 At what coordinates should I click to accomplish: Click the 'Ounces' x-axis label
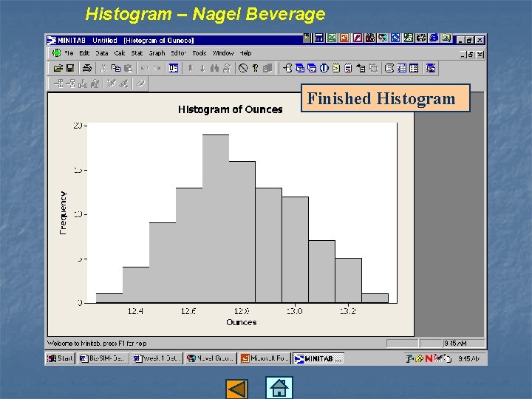241,322
